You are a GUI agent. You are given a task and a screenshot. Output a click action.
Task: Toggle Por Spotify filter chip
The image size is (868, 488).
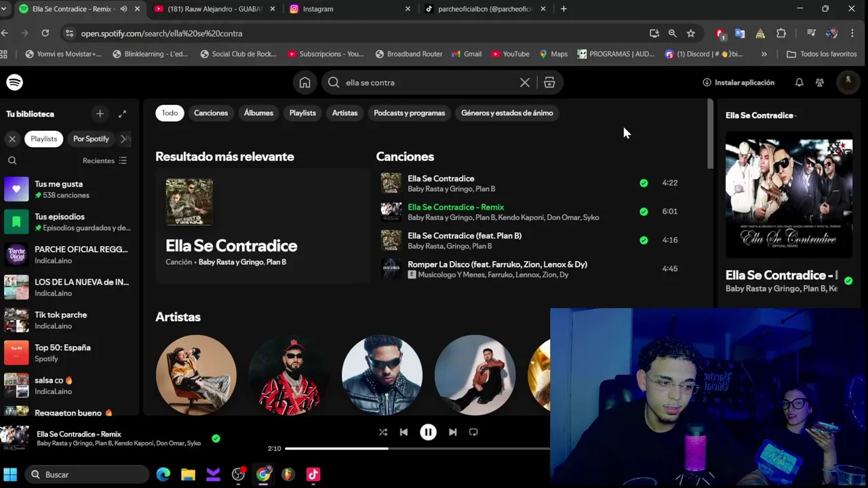(91, 139)
